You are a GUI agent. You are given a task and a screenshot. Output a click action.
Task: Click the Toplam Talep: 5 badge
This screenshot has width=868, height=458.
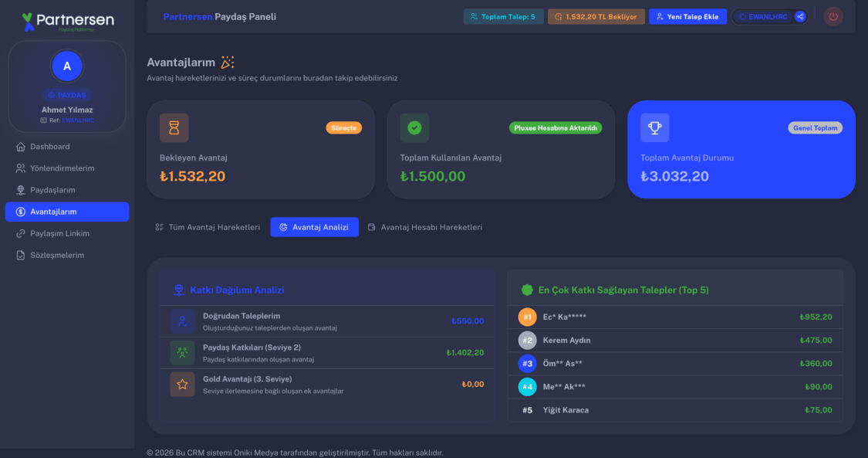[503, 17]
